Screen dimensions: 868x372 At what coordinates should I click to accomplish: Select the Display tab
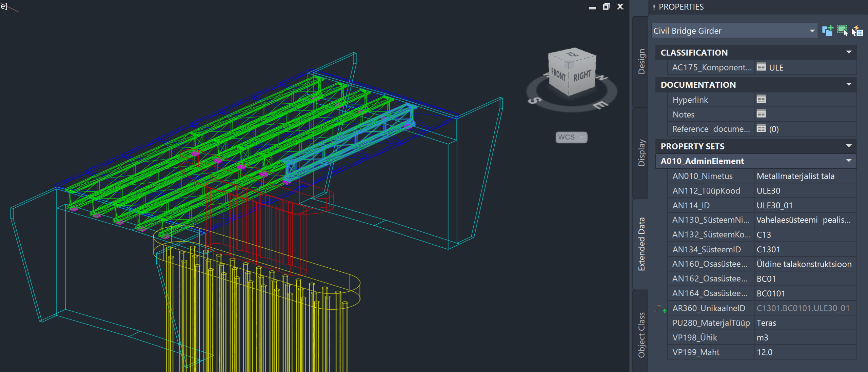[x=641, y=152]
